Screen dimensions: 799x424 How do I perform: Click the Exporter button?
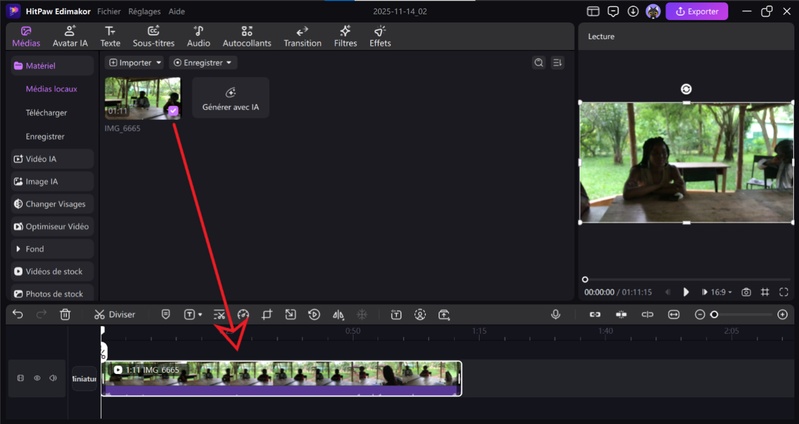pos(697,11)
